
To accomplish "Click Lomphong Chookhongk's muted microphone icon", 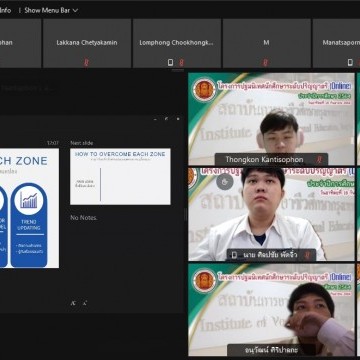I will tap(181, 62).
